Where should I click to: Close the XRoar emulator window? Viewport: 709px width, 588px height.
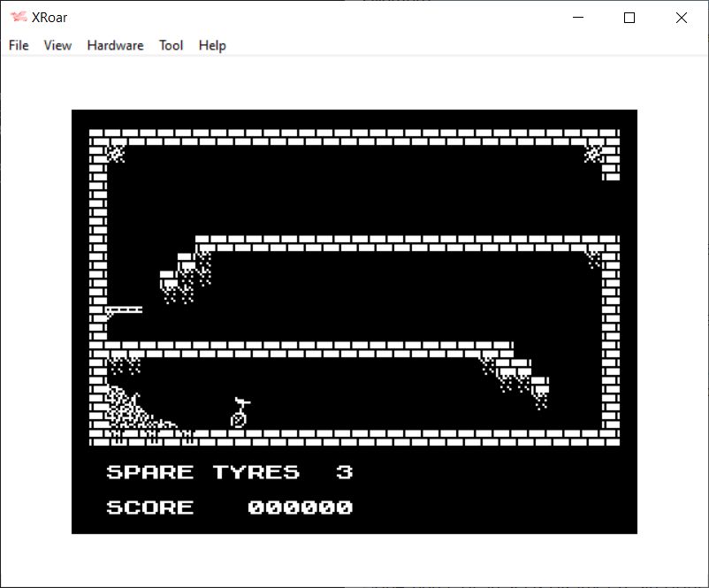click(681, 18)
